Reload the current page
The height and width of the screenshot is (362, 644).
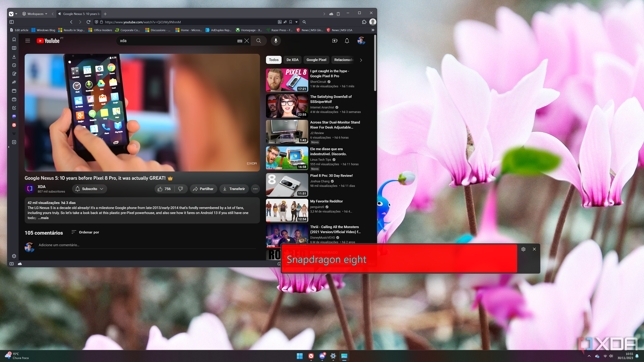[x=88, y=22]
